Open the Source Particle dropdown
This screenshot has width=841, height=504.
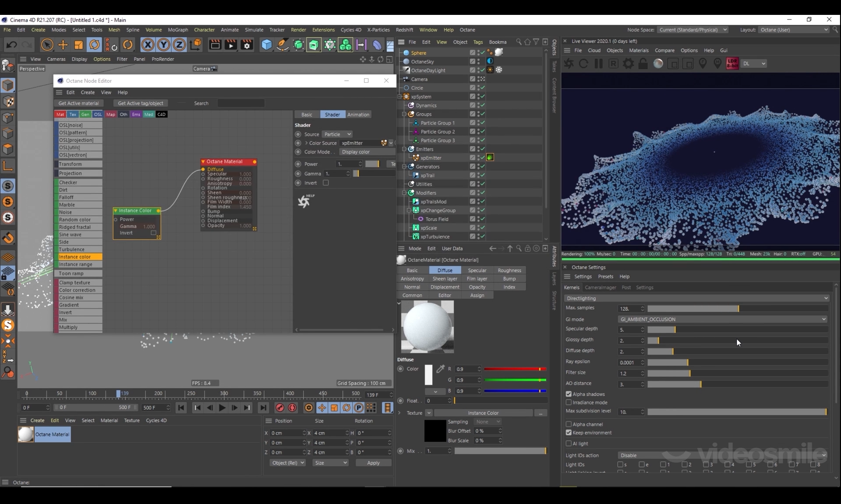coord(337,134)
